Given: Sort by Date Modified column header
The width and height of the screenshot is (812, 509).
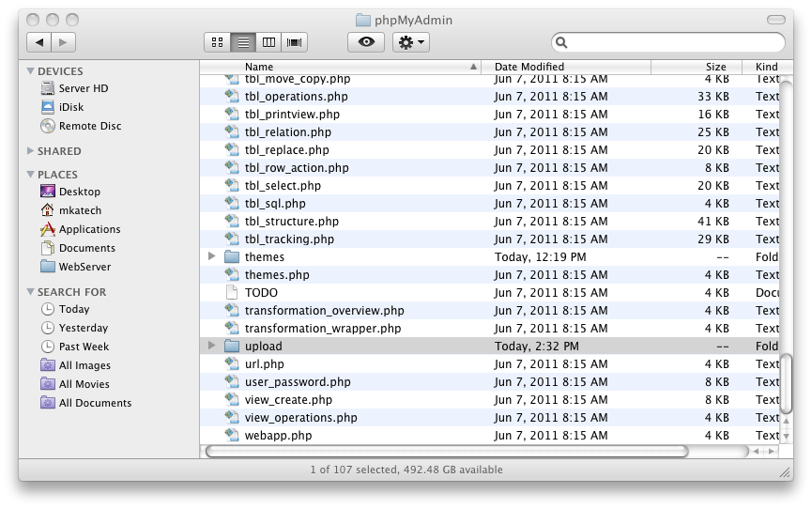Looking at the screenshot, I should (x=566, y=67).
